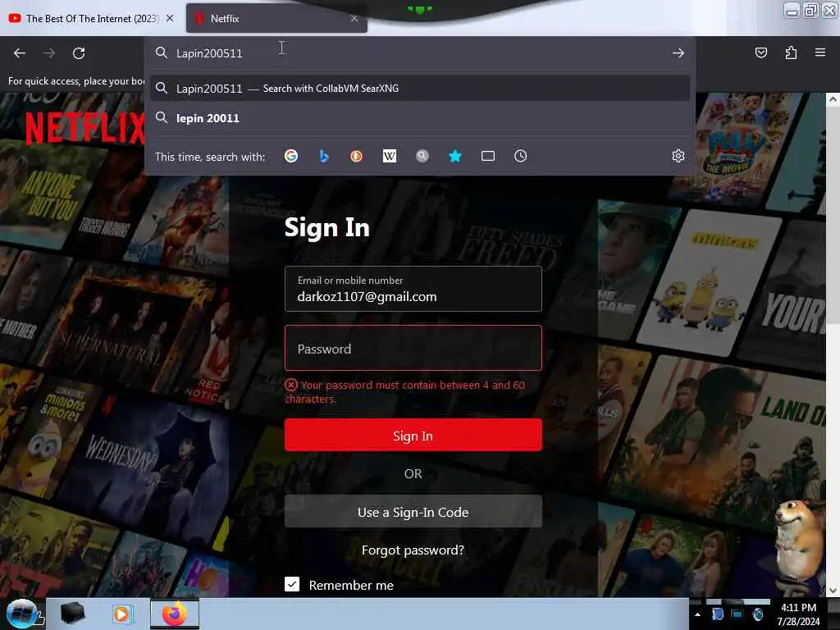Go back using the browser back arrow
Viewport: 840px width, 630px height.
[20, 53]
